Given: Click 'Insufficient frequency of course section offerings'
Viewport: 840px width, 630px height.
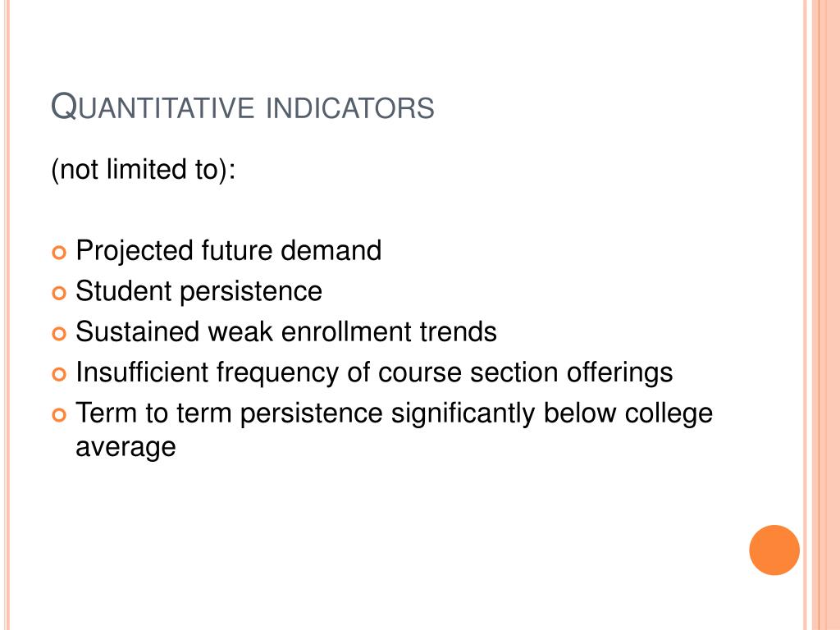Looking at the screenshot, I should click(374, 373).
